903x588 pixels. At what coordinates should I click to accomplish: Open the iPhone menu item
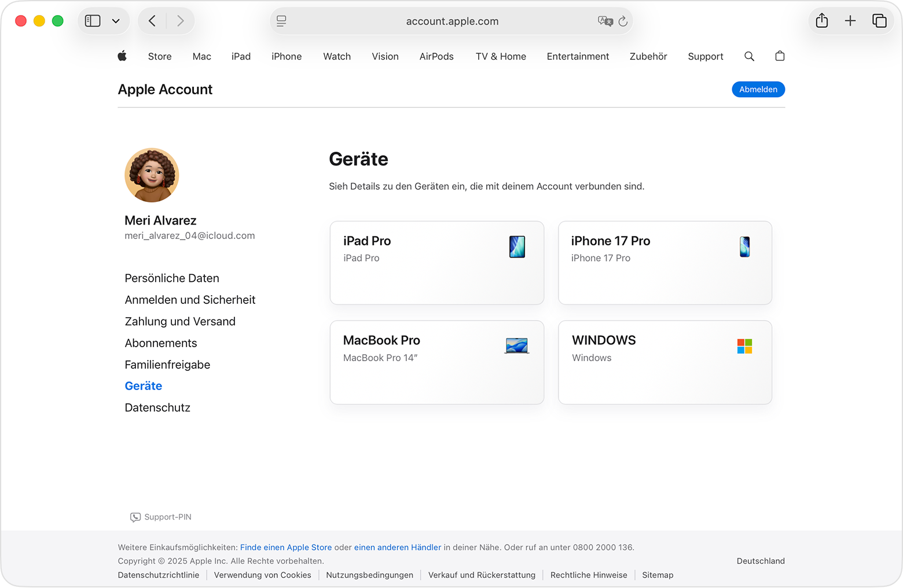click(287, 56)
